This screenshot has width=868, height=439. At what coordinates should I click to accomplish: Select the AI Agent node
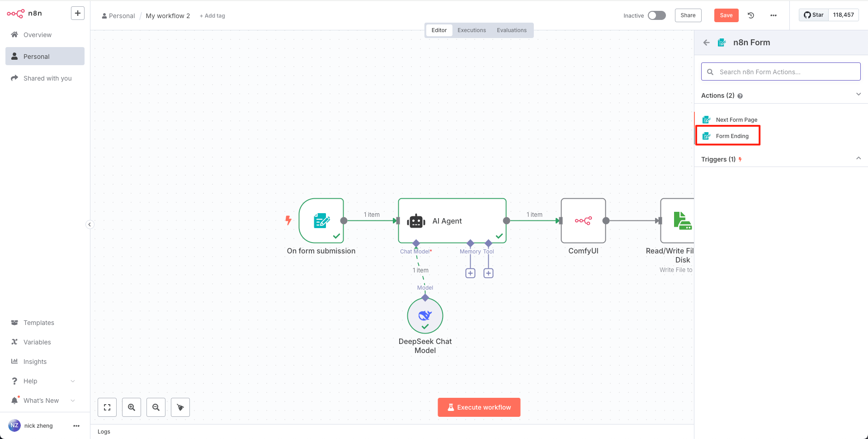coord(452,221)
